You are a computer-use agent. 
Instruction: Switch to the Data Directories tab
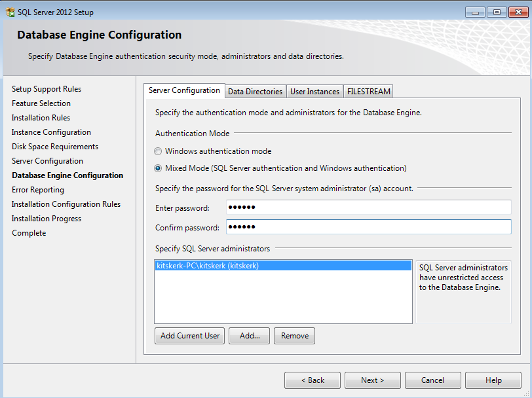[255, 92]
